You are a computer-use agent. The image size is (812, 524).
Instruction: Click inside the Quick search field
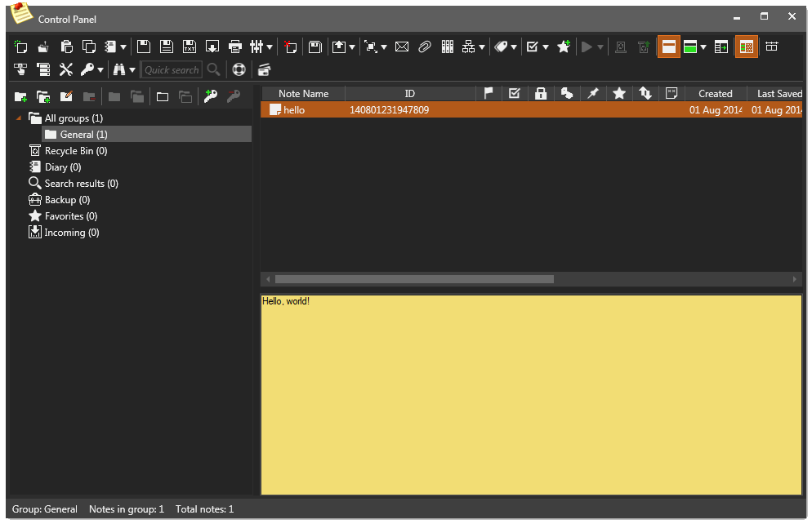[172, 69]
